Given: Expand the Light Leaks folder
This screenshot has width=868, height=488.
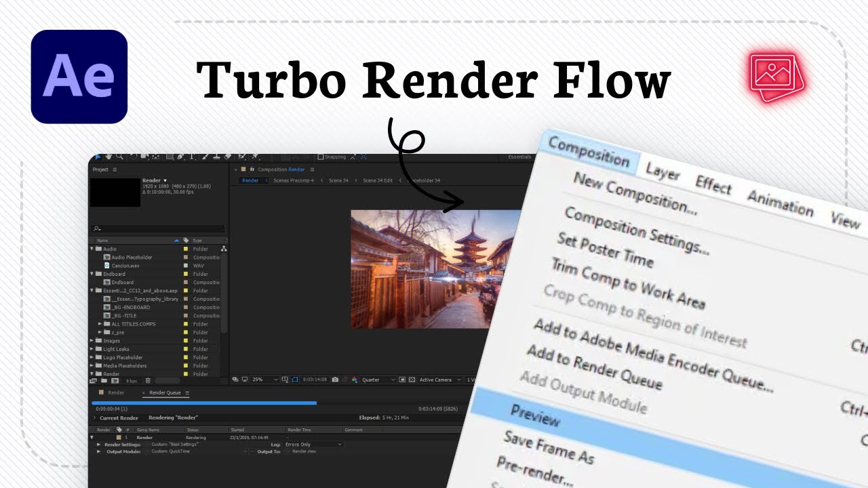Looking at the screenshot, I should tap(92, 349).
